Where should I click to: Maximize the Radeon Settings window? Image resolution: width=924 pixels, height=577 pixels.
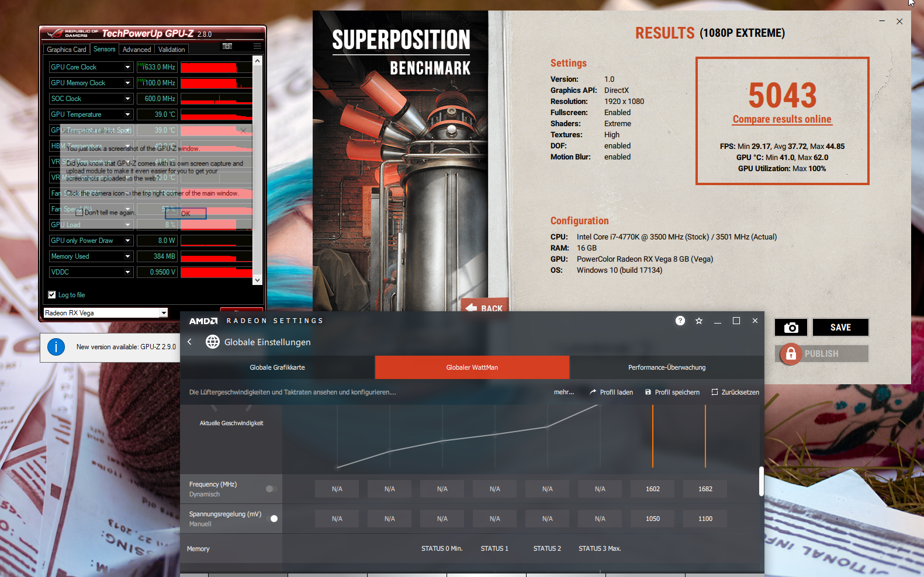[736, 321]
